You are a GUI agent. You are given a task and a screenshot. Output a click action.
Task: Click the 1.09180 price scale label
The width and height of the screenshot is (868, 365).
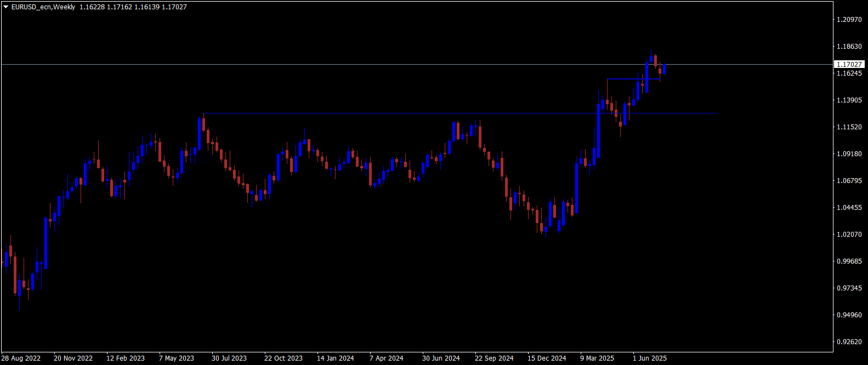(849, 154)
